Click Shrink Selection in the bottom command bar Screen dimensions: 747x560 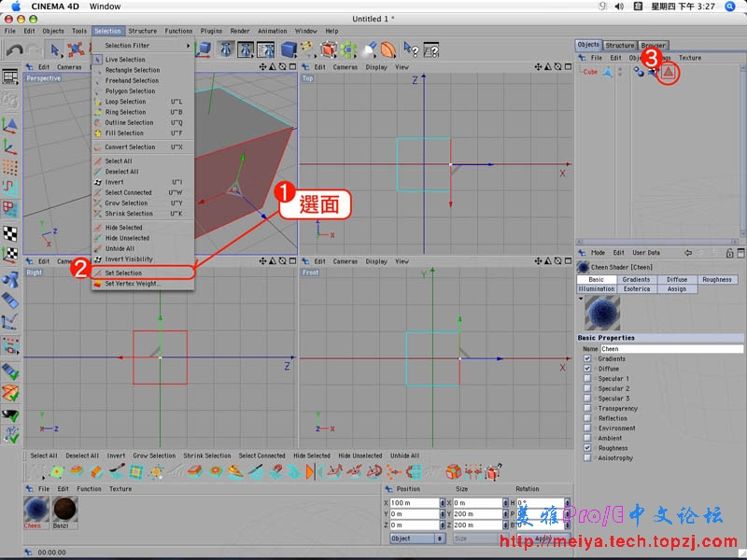[x=206, y=455]
